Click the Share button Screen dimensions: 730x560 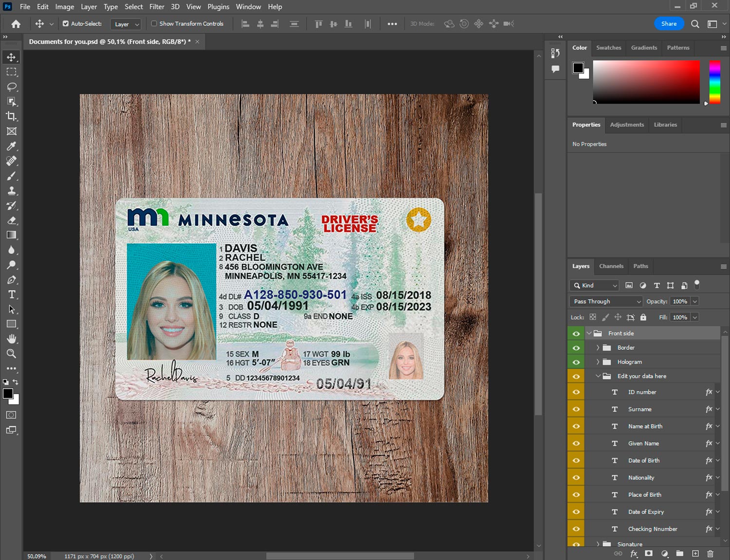[x=669, y=24]
